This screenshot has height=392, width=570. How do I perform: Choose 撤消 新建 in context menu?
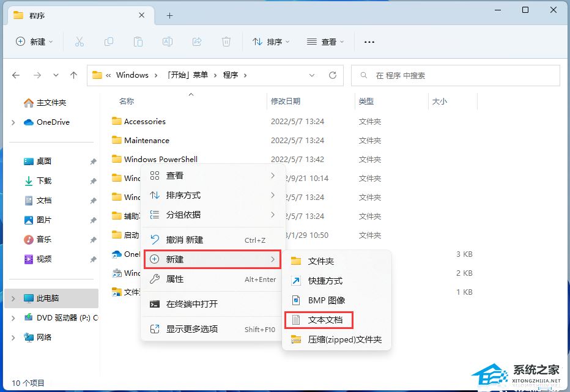(213, 240)
